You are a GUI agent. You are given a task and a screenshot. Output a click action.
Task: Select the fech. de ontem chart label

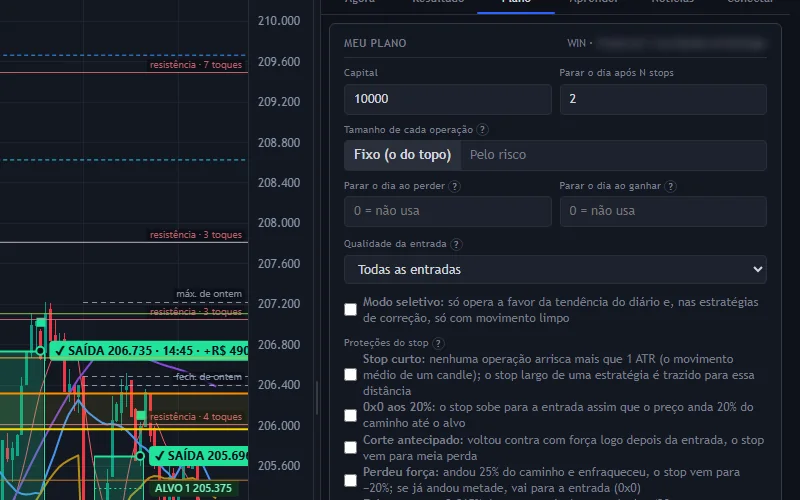(209, 377)
